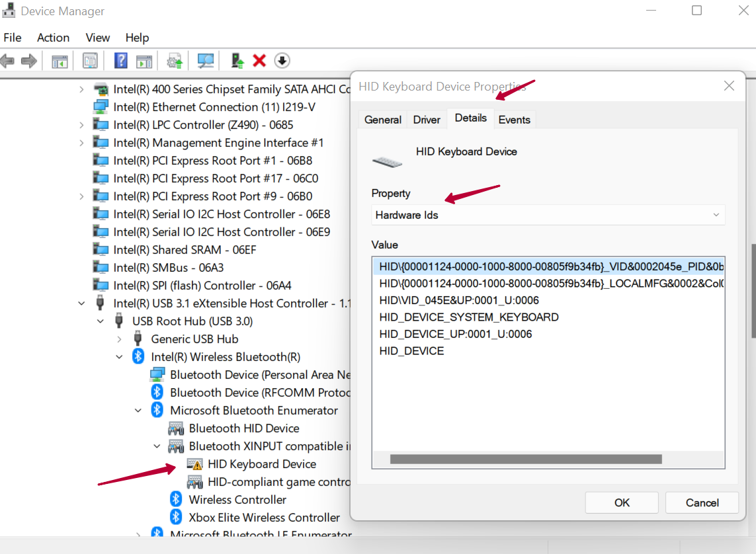The width and height of the screenshot is (756, 554).
Task: Collapse the USB Root Hub (USB 3.0) node
Action: (x=101, y=321)
